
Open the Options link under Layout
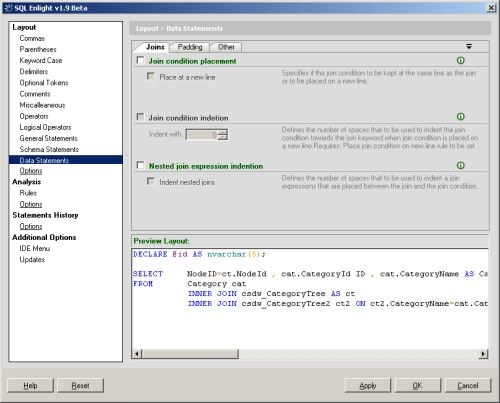(31, 171)
